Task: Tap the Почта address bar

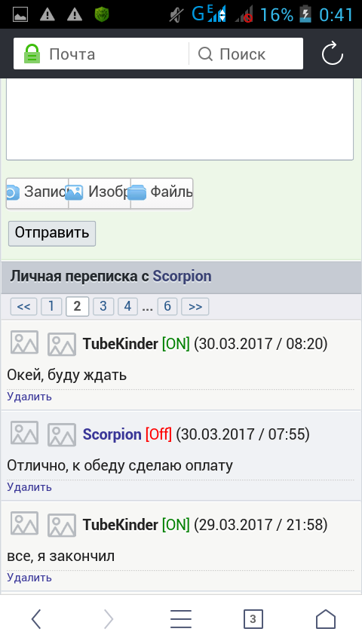Action: click(x=100, y=54)
